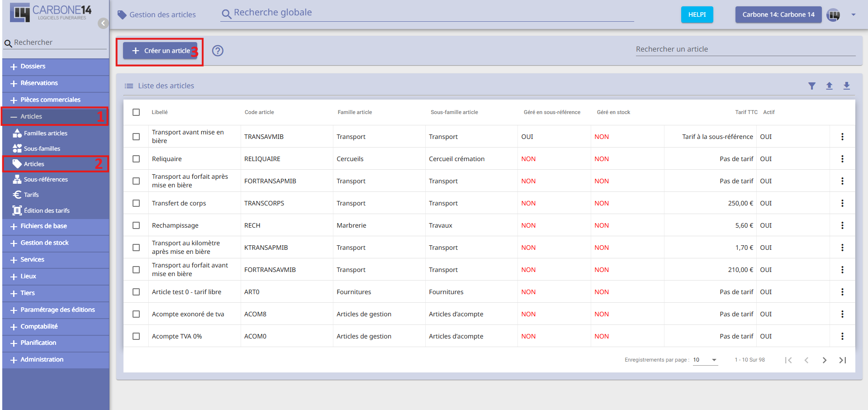Image resolution: width=868 pixels, height=410 pixels.
Task: Toggle the select-all checkbox in the table header
Action: 136,112
